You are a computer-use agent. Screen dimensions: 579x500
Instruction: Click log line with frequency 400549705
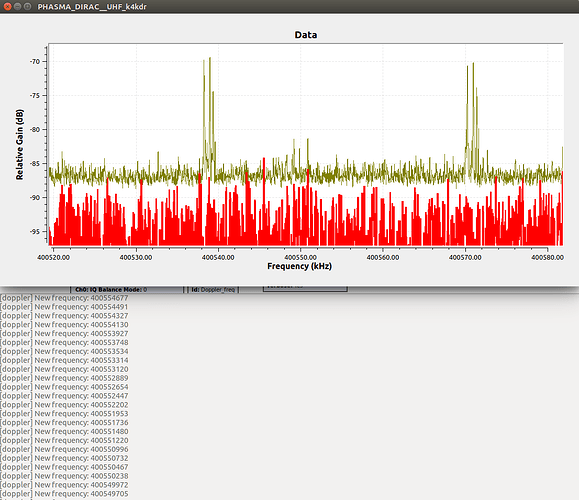point(64,494)
